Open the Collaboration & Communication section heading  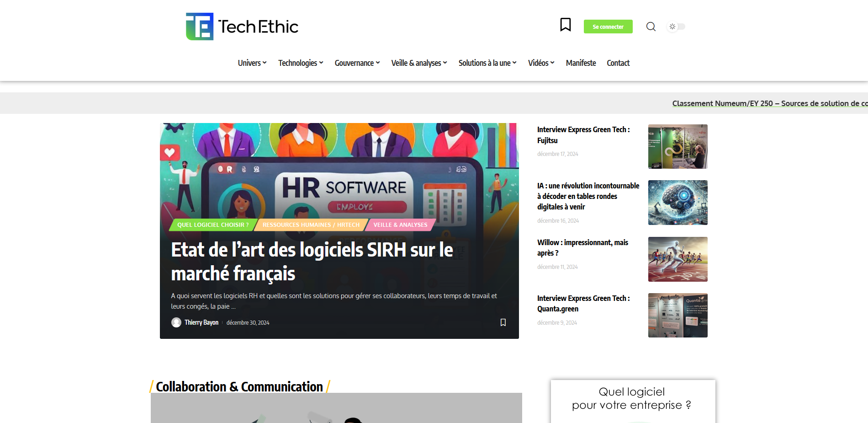[x=239, y=387]
